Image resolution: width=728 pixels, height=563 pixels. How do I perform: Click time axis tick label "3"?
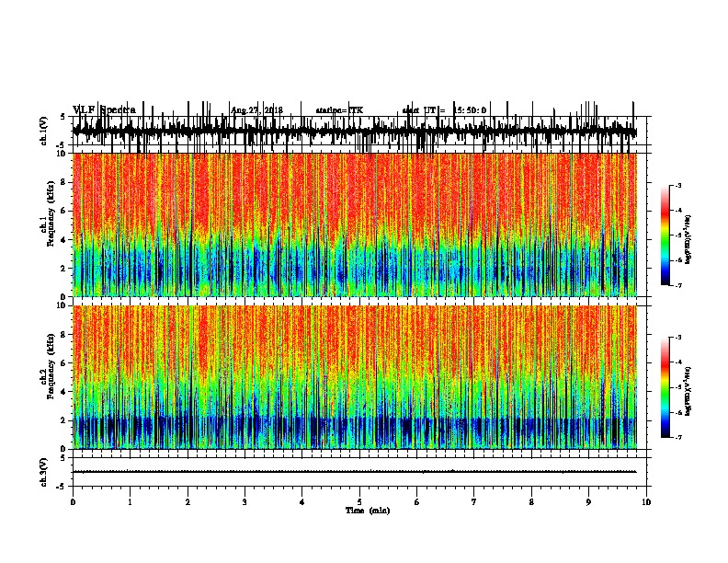pyautogui.click(x=245, y=502)
